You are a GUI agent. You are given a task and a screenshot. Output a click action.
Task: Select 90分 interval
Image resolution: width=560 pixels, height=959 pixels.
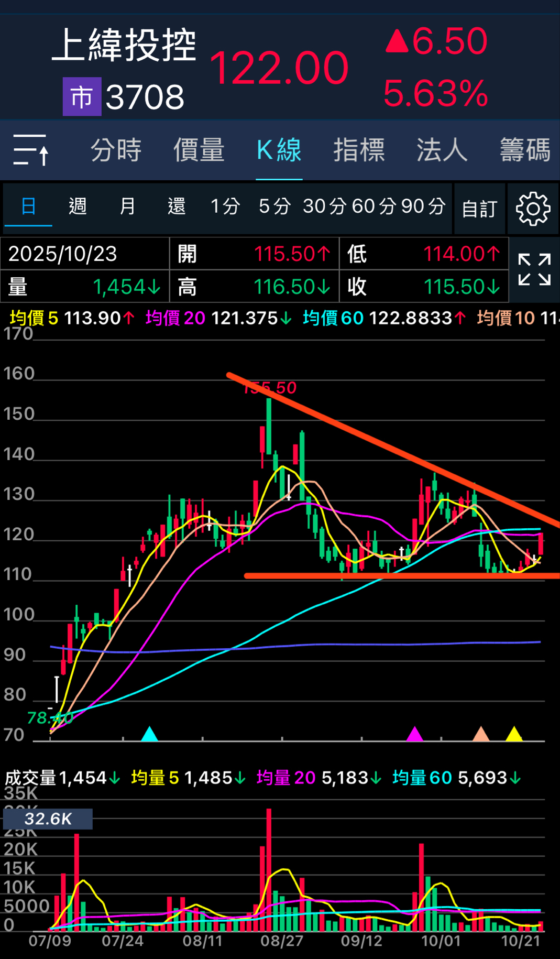(x=423, y=206)
